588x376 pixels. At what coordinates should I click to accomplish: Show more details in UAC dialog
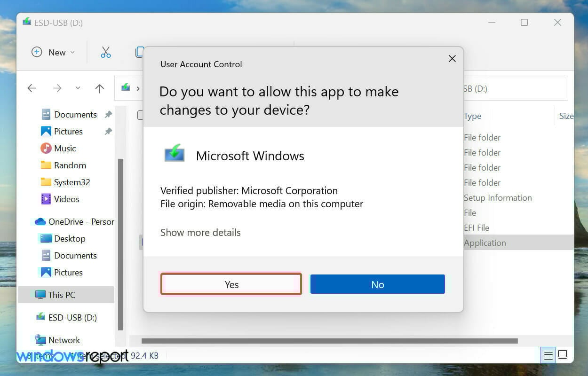coord(200,232)
